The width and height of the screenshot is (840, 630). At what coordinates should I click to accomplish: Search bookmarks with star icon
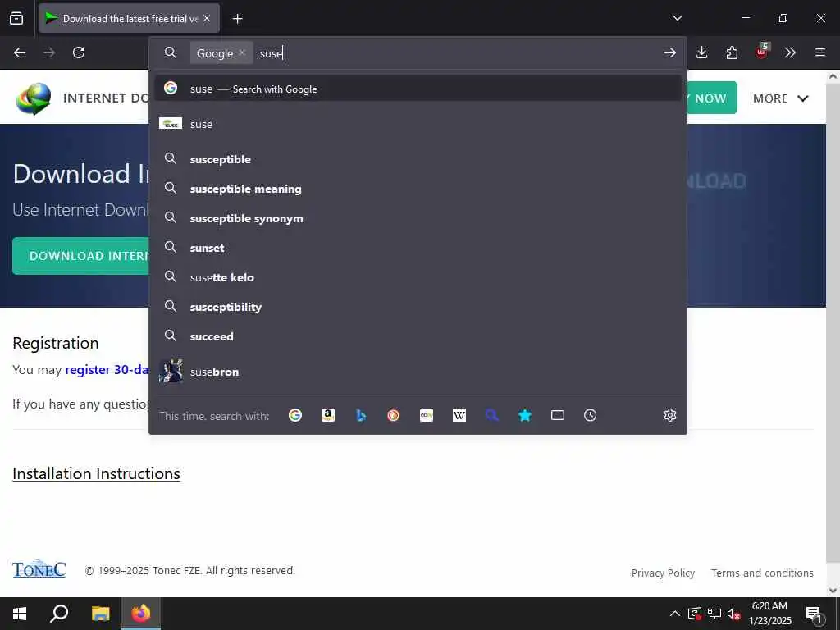[525, 415]
